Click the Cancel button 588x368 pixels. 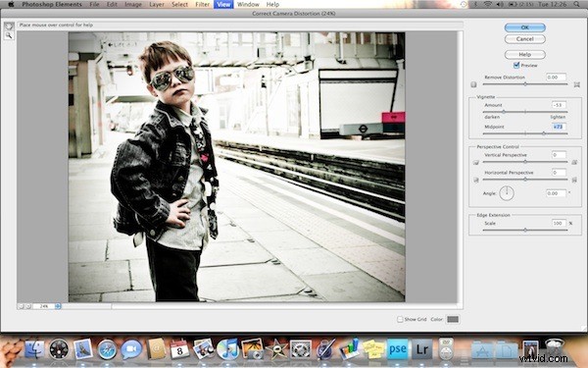(x=524, y=39)
